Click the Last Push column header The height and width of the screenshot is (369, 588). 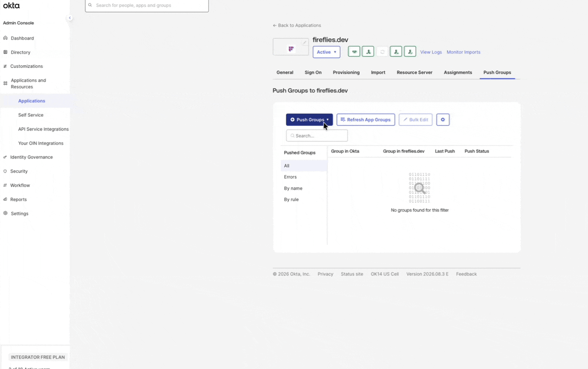(x=445, y=151)
